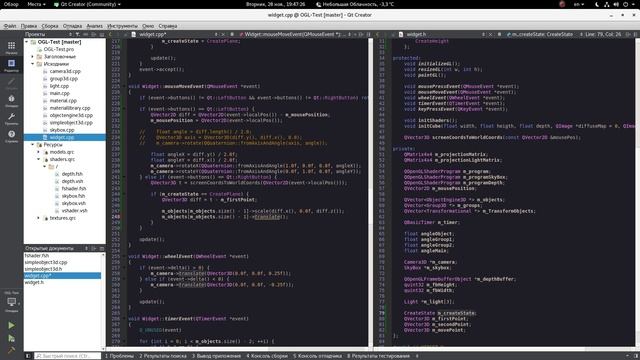Open main.cpp in the project tree
640x360 pixels.
[x=60, y=93]
